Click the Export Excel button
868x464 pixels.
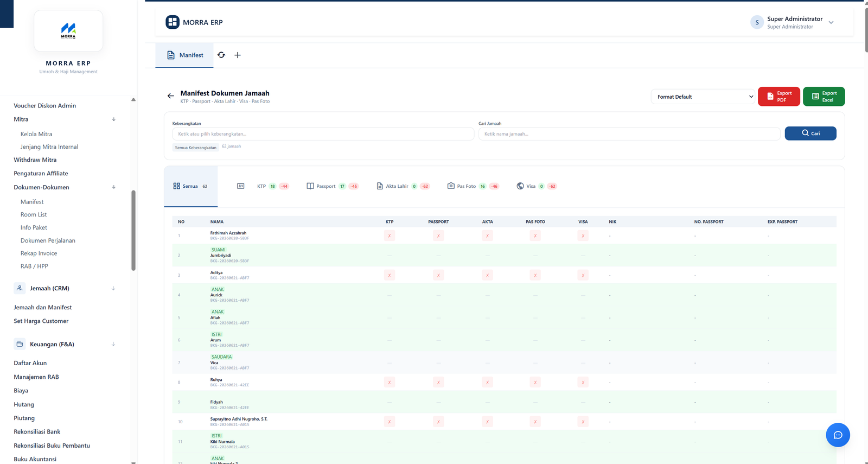tap(824, 97)
